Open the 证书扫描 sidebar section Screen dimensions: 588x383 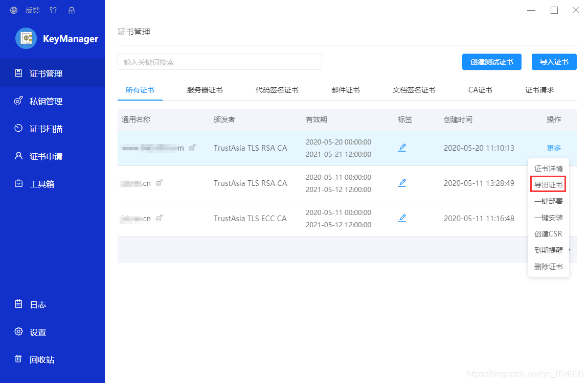[x=43, y=128]
